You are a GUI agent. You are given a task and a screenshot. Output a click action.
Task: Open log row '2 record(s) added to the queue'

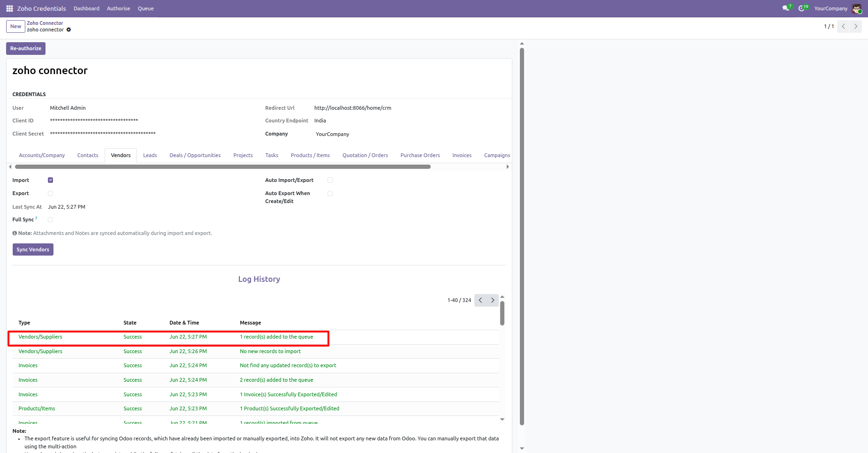click(x=255, y=380)
